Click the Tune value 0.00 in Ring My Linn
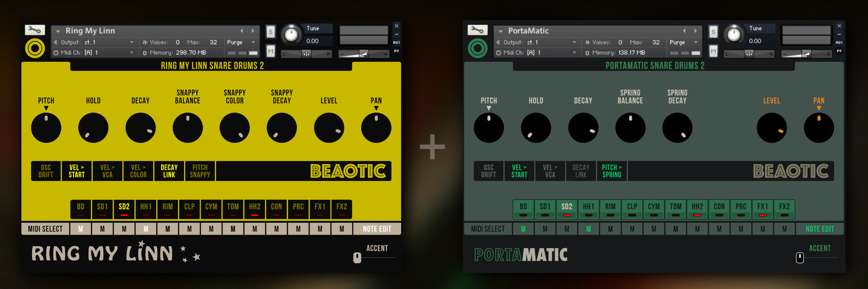868x289 pixels. pos(312,41)
